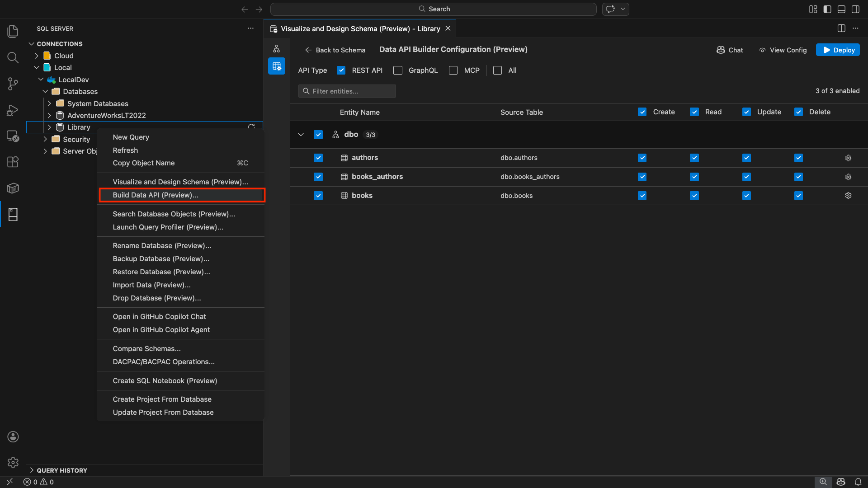
Task: Select Build Data API (Preview) menu item
Action: [x=156, y=195]
